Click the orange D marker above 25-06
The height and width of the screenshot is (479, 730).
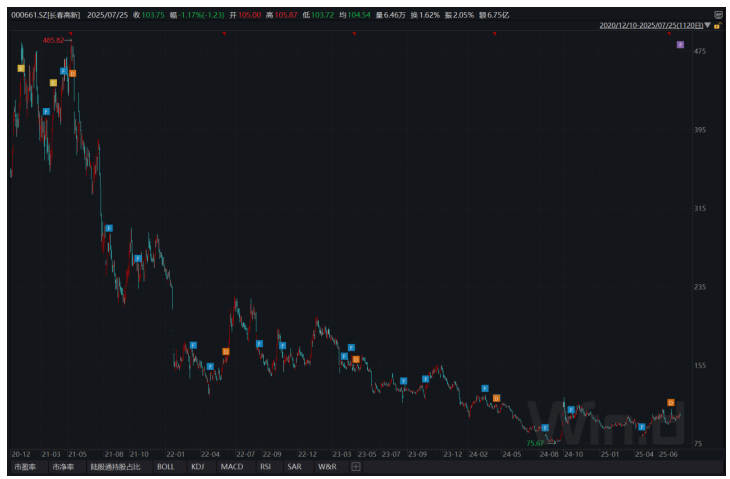click(671, 403)
